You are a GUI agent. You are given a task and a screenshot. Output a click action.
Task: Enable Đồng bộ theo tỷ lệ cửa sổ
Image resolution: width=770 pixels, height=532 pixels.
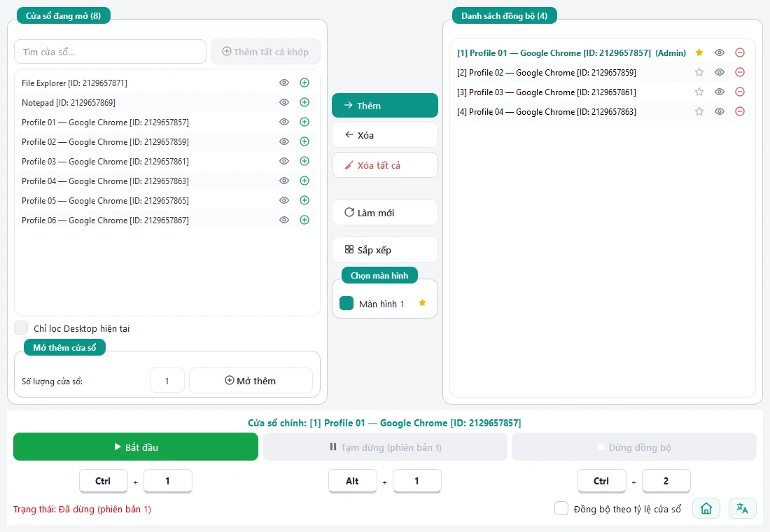[x=561, y=508]
